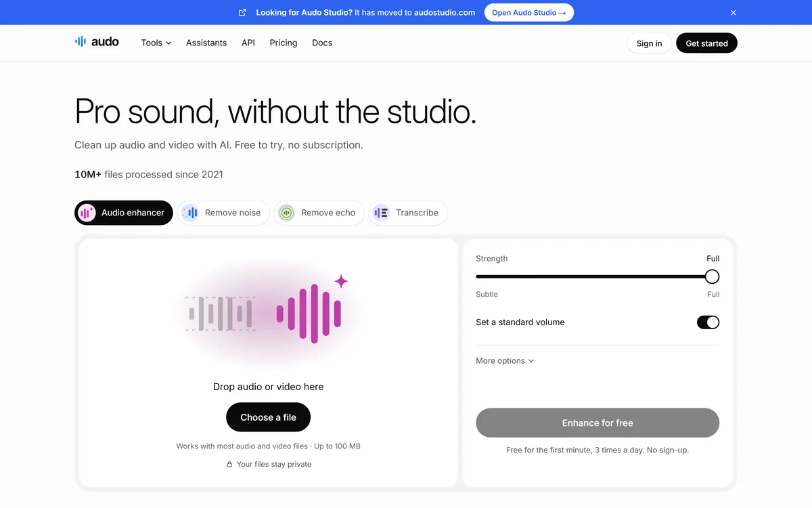
Task: Click Get started
Action: (706, 43)
